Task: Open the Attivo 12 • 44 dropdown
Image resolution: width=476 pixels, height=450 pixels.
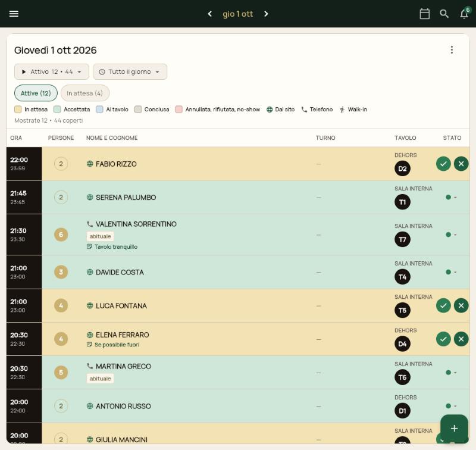Action: [52, 71]
